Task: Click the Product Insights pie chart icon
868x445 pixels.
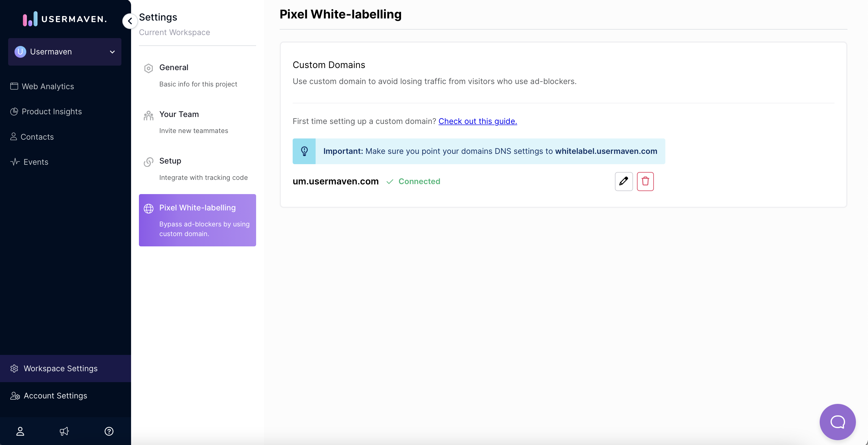Action: coord(14,112)
